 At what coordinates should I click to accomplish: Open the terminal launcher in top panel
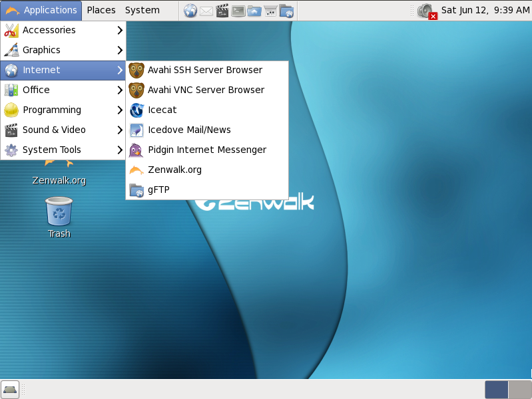[x=238, y=11]
